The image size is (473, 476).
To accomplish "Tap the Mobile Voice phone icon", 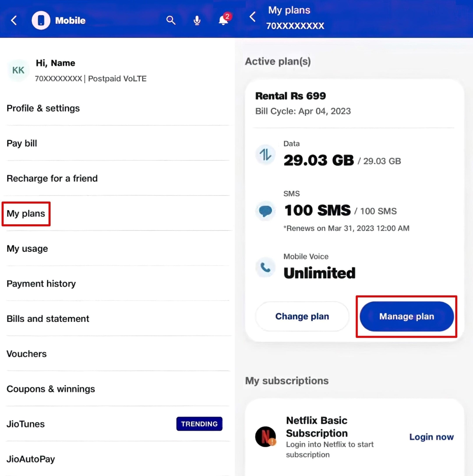I will (x=265, y=267).
